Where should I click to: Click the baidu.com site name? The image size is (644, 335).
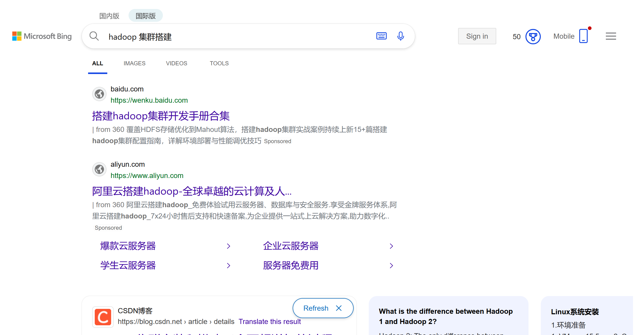click(127, 89)
